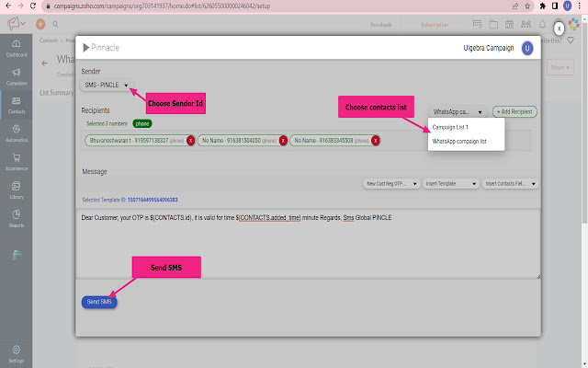
Task: Open the Insert Template dropdown
Action: pyautogui.click(x=451, y=184)
